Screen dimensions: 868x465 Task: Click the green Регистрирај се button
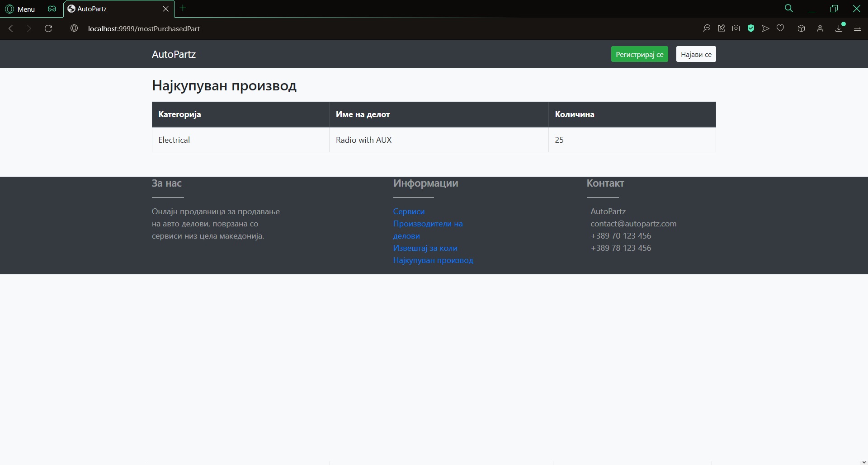(639, 54)
